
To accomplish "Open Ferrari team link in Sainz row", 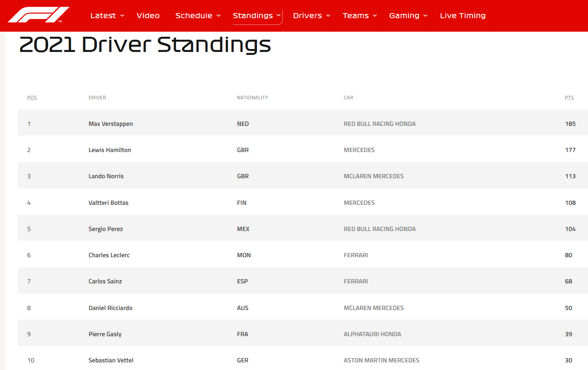I will [x=356, y=281].
